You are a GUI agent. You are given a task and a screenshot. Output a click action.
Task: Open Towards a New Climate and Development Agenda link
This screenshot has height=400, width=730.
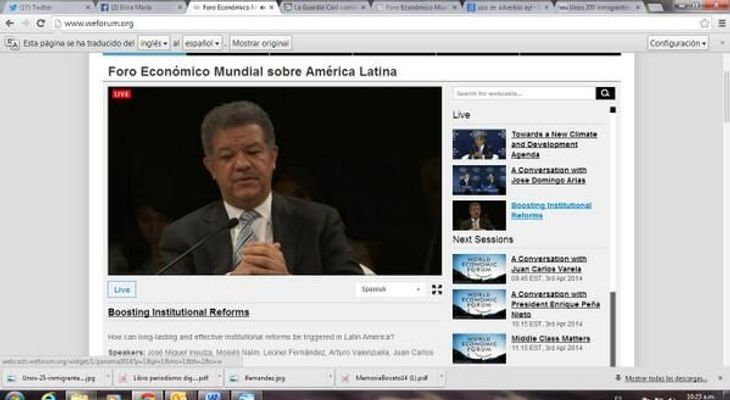point(554,144)
